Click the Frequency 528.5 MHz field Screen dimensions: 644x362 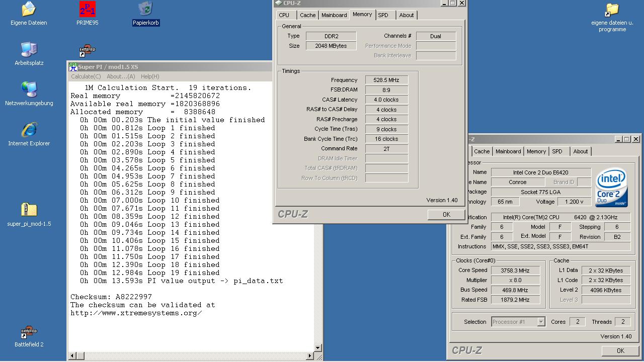click(x=386, y=80)
